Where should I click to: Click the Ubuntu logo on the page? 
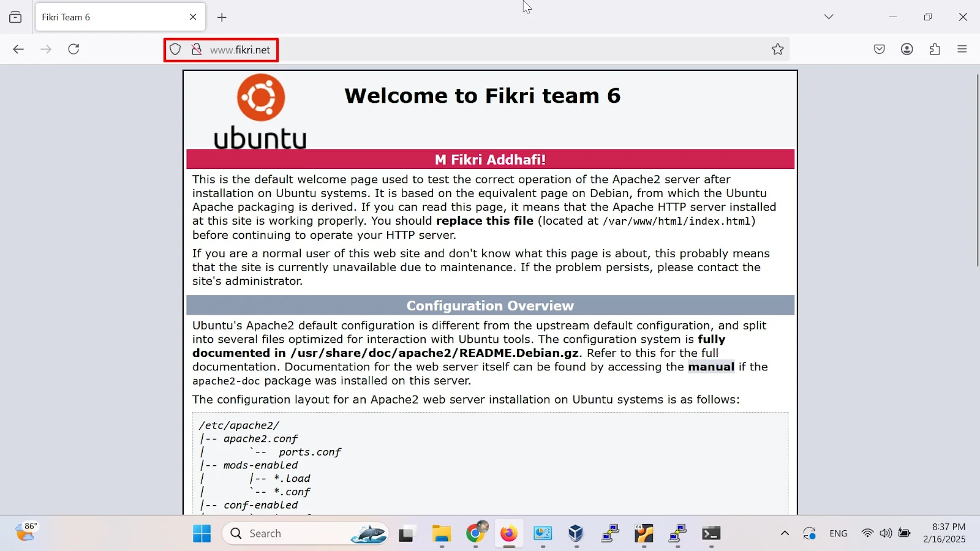pyautogui.click(x=260, y=111)
